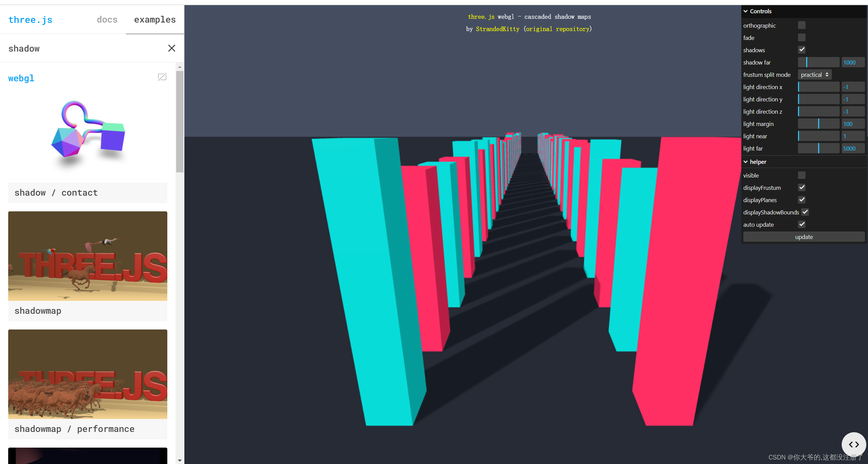Uncheck displayShadowBounds option

[x=805, y=212]
